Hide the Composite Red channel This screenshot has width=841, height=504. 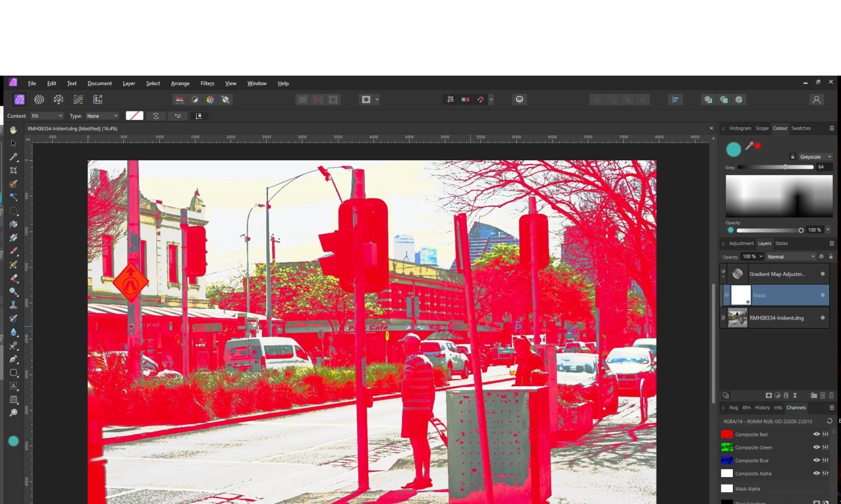[817, 434]
